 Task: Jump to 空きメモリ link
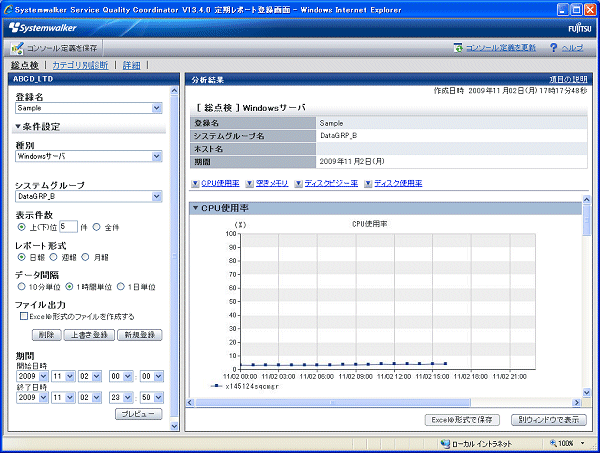click(x=272, y=184)
